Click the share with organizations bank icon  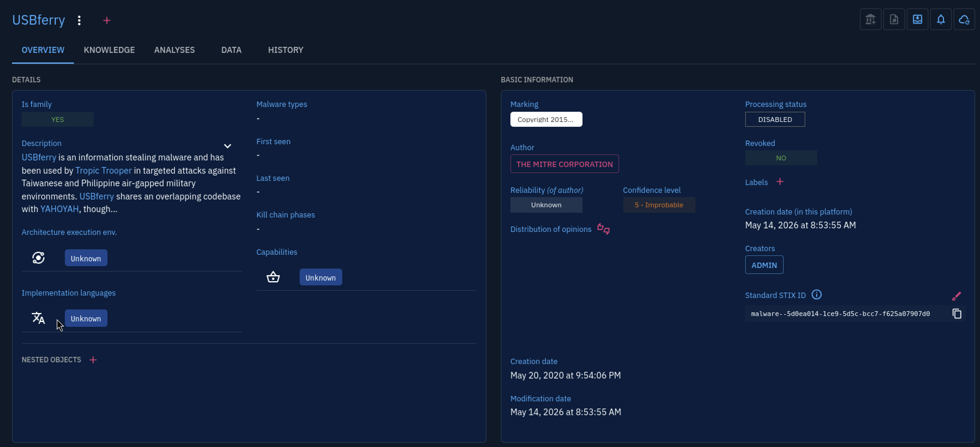tap(870, 20)
